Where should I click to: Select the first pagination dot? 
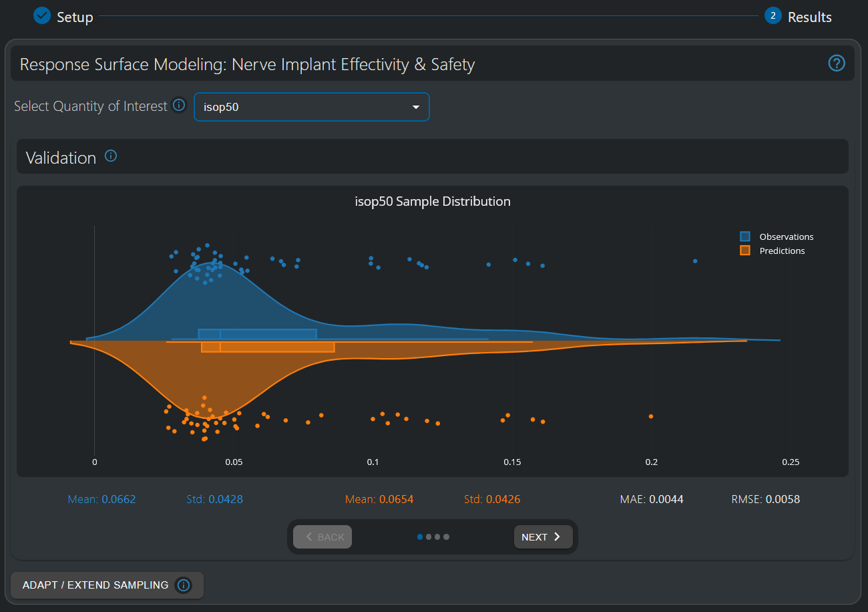[x=420, y=537]
